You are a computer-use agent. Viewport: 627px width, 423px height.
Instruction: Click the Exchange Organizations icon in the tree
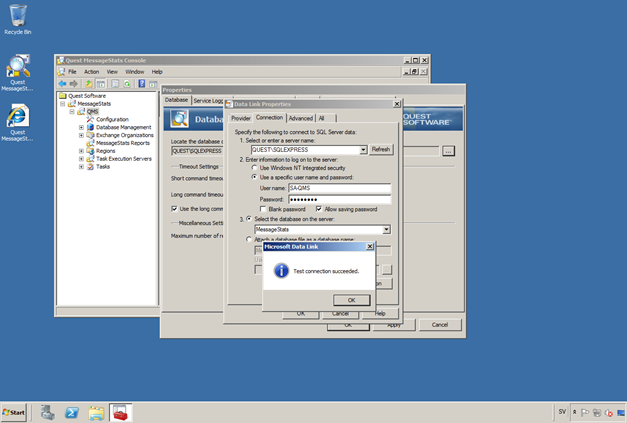click(x=90, y=135)
